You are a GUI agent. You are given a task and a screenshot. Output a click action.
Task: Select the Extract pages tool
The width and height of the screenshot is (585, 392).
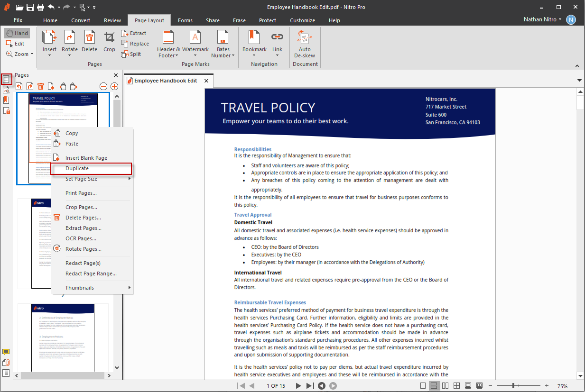pos(134,33)
